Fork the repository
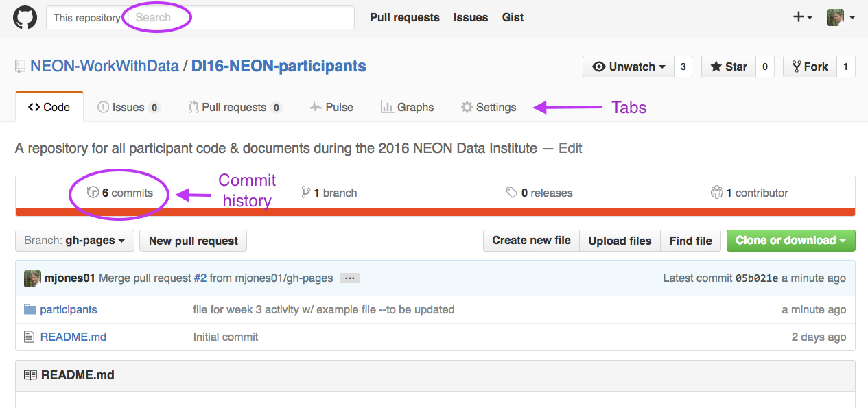 click(x=810, y=67)
